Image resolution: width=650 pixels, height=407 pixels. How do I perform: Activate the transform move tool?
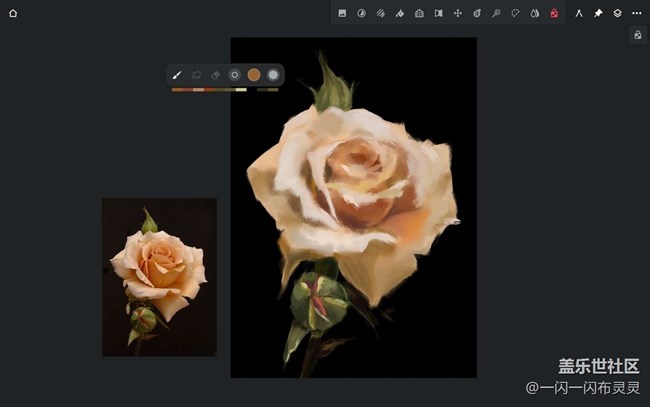457,13
